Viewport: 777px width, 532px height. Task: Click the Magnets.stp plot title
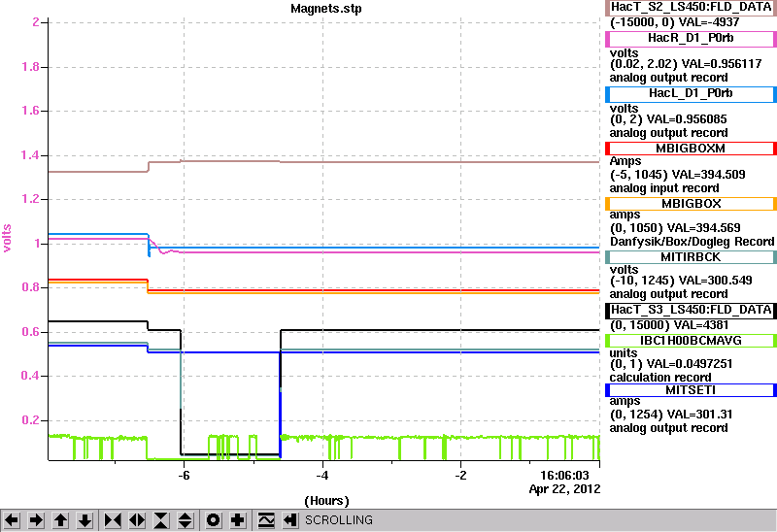coord(326,9)
